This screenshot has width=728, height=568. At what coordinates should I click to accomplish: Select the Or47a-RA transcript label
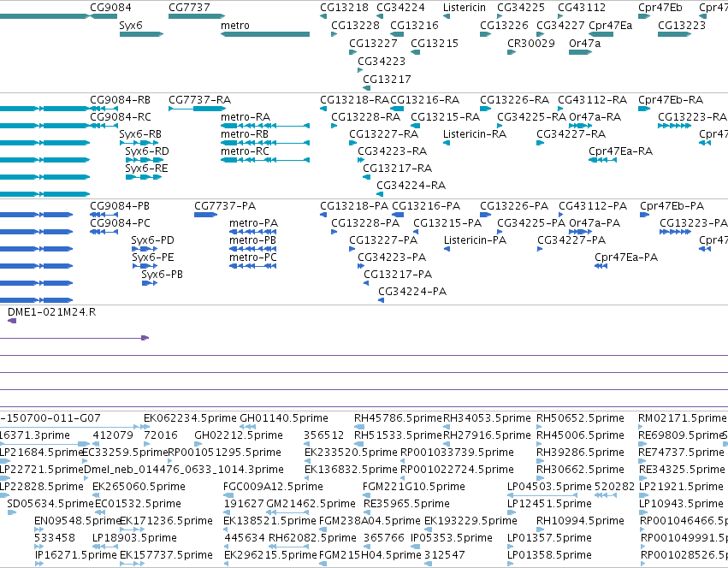(595, 117)
